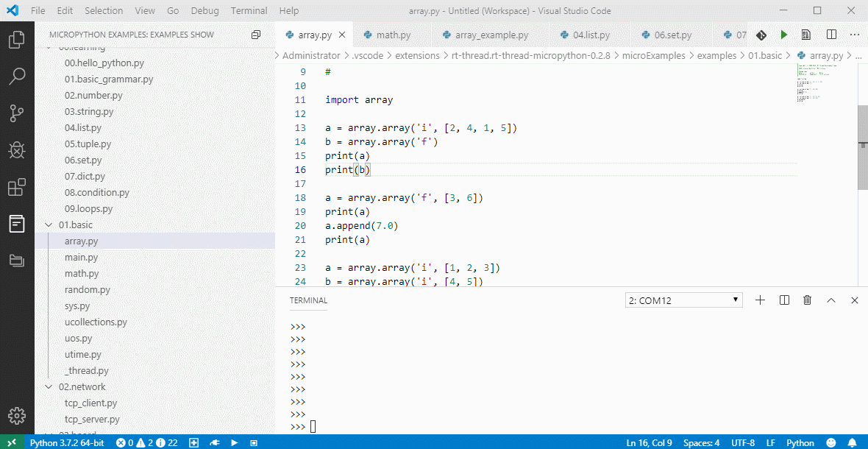This screenshot has width=868, height=449.
Task: Click the green Run Python file icon
Action: click(x=784, y=35)
